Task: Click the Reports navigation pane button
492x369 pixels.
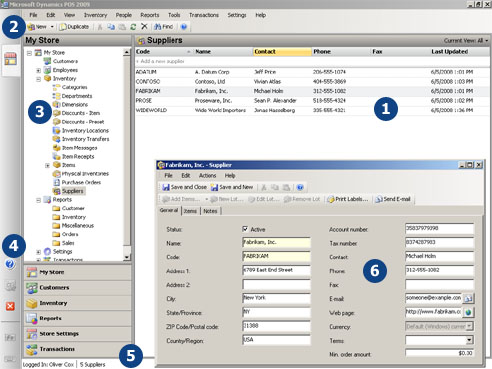Action: click(78, 318)
